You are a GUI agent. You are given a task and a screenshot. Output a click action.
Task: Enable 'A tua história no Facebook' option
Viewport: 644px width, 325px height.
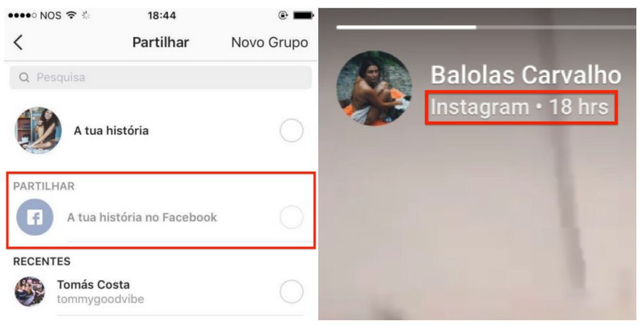pyautogui.click(x=292, y=217)
